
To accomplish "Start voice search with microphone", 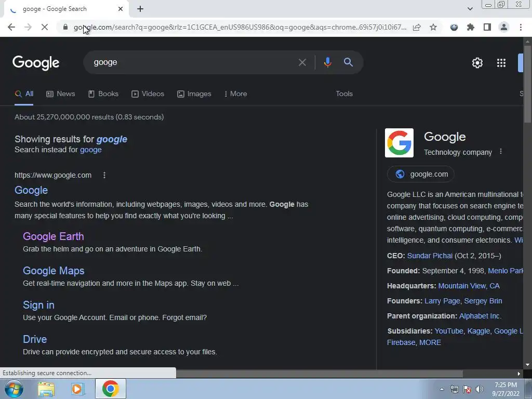I will click(327, 62).
